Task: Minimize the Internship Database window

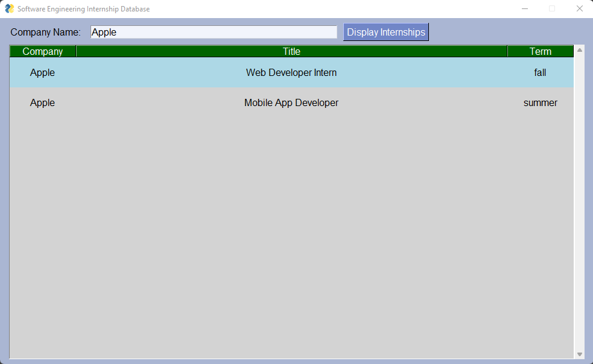Action: click(525, 8)
